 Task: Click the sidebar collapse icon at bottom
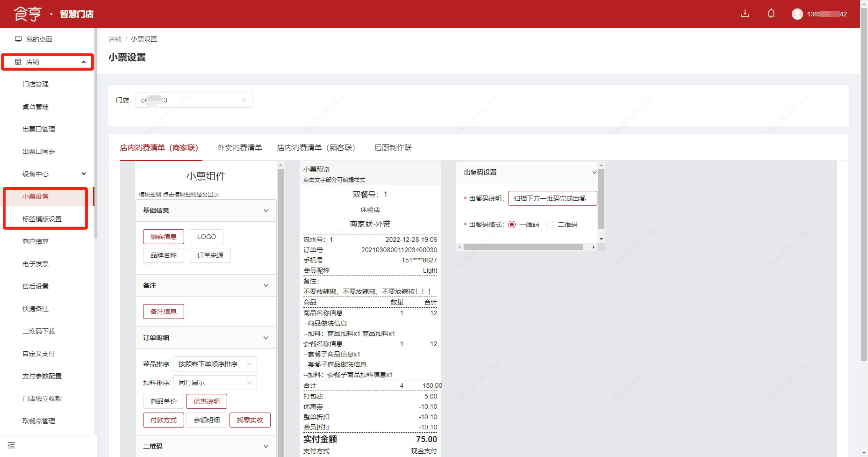point(12,446)
